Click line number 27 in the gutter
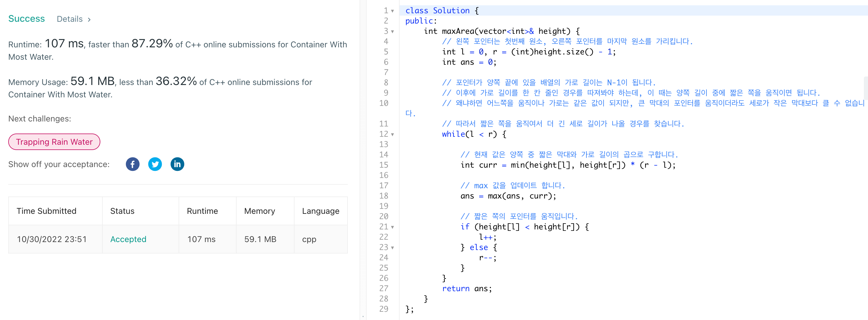The width and height of the screenshot is (868, 320). (x=383, y=289)
